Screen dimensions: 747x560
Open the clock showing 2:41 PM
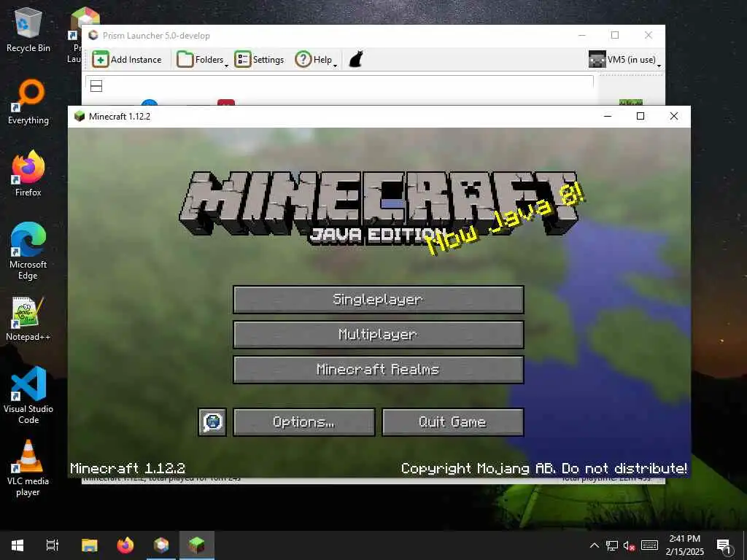pos(684,545)
